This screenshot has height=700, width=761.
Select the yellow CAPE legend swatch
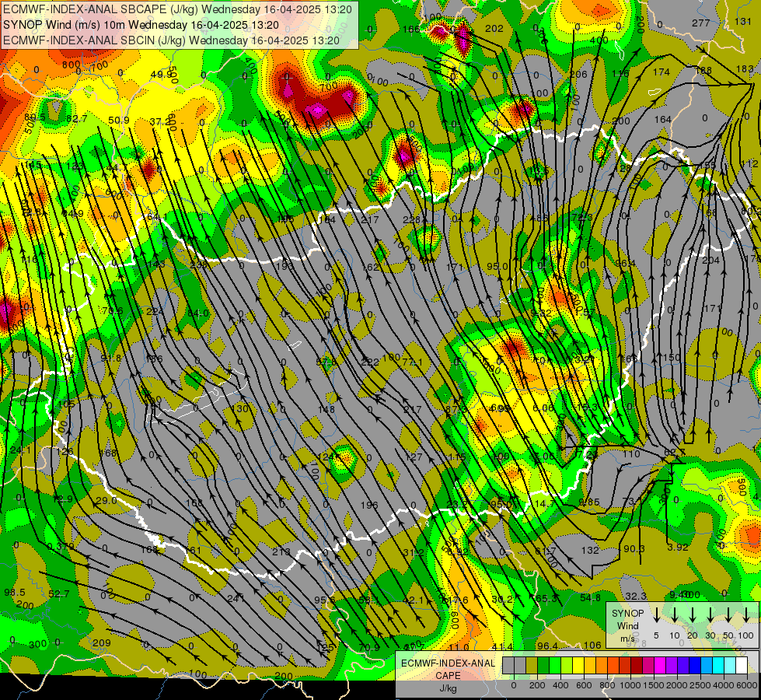coord(578,665)
